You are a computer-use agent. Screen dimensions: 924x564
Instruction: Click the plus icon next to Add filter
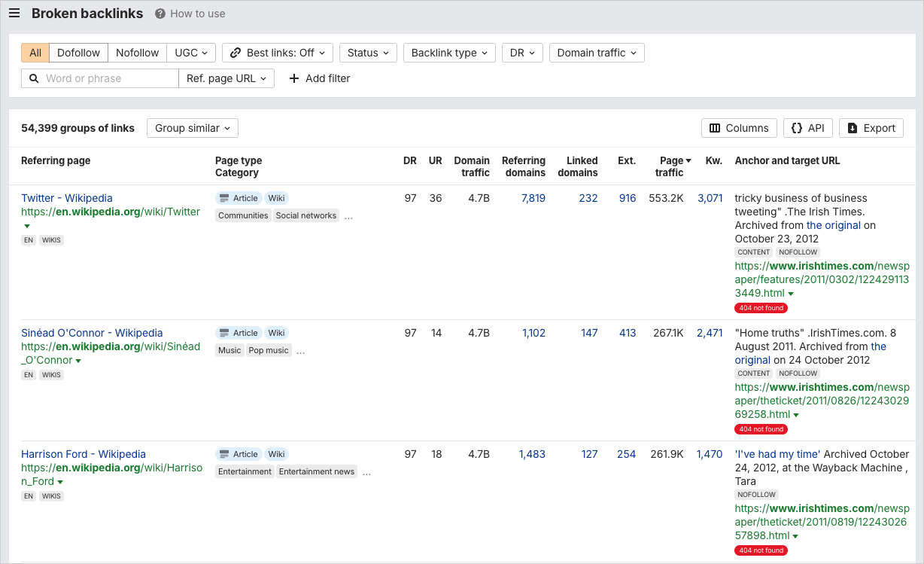[293, 78]
